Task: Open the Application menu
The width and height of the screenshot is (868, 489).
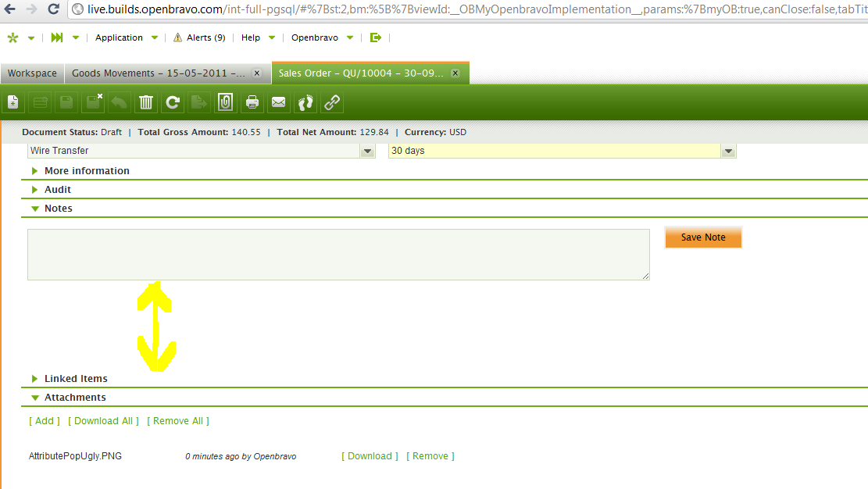Action: tap(120, 37)
